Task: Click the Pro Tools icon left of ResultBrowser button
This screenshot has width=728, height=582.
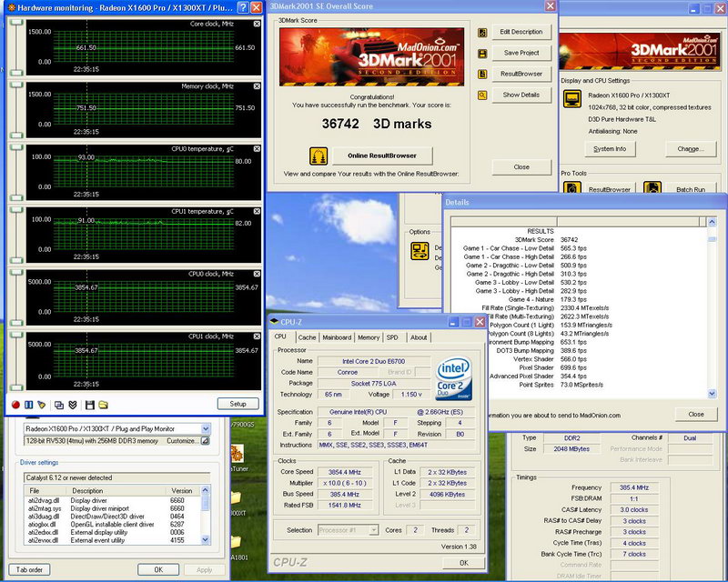Action: coord(572,187)
